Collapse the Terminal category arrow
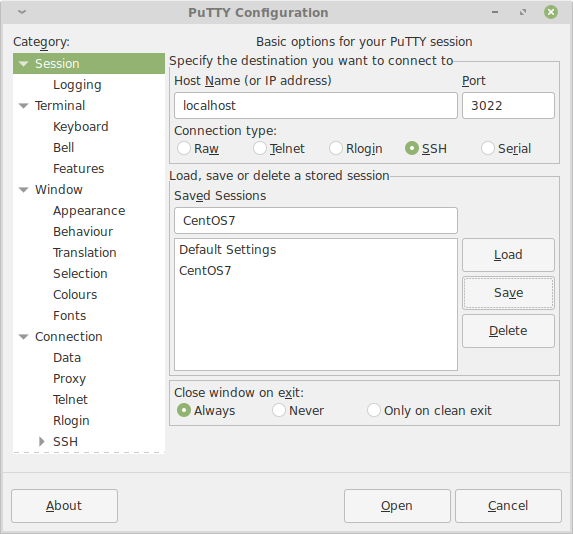Screen dimensions: 573x534 click(x=23, y=106)
